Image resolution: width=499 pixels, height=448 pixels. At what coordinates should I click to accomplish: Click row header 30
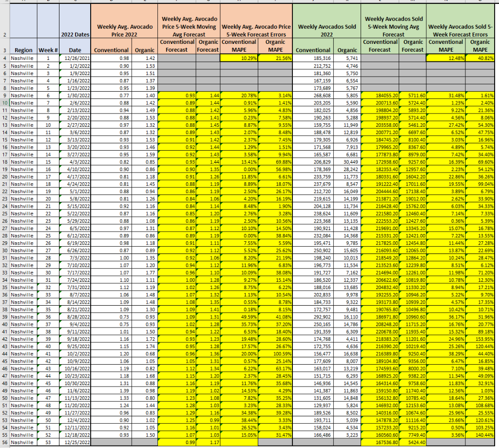pos(4,250)
